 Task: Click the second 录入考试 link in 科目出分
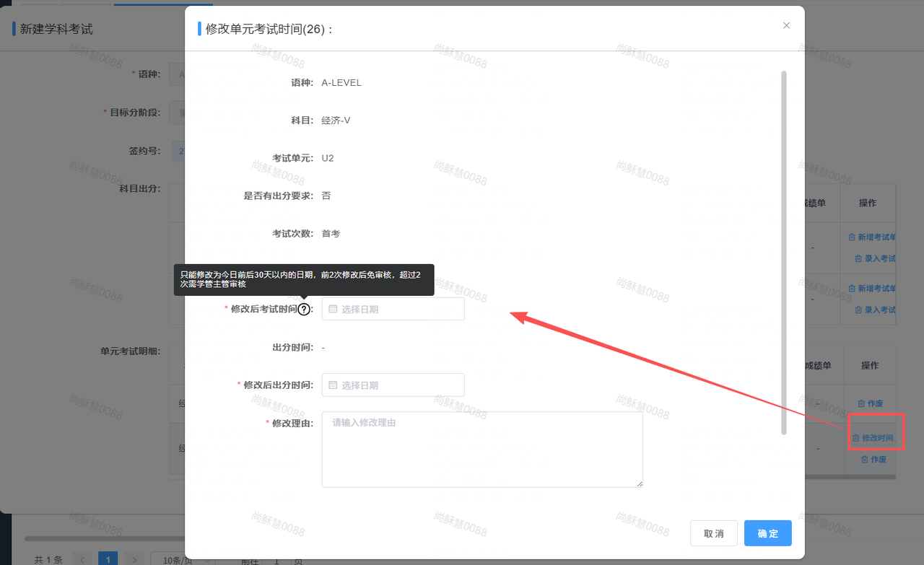(875, 310)
